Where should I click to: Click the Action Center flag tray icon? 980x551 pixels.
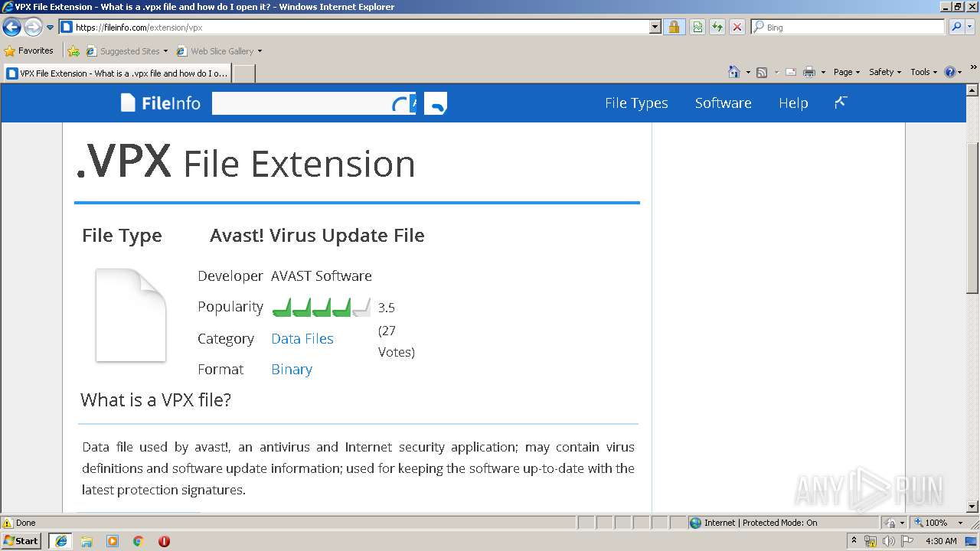click(x=907, y=541)
